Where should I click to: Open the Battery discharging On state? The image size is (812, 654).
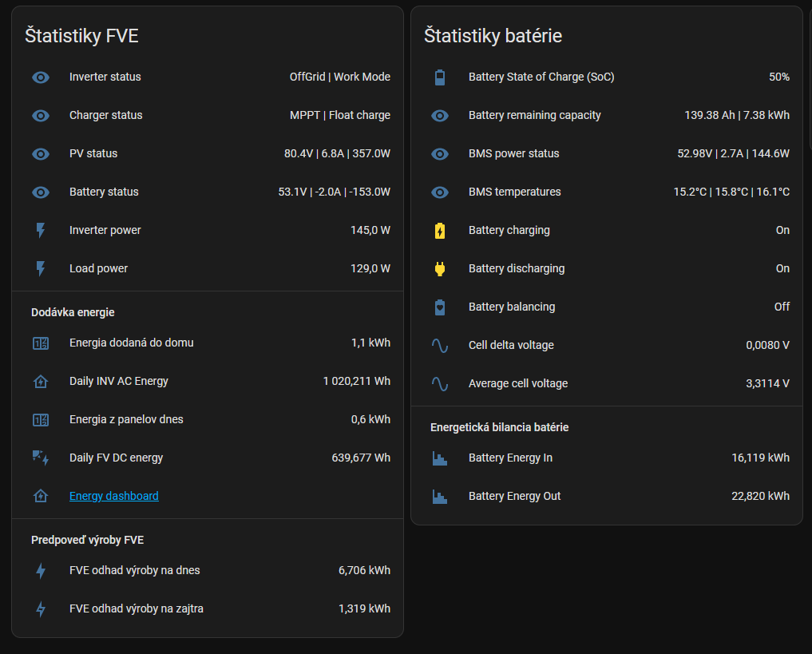coord(782,269)
